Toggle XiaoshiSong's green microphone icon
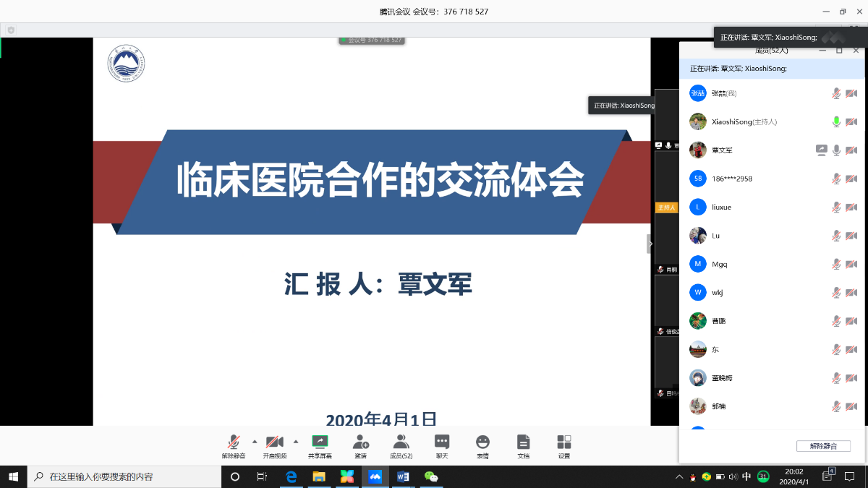This screenshot has width=868, height=488. pos(837,122)
